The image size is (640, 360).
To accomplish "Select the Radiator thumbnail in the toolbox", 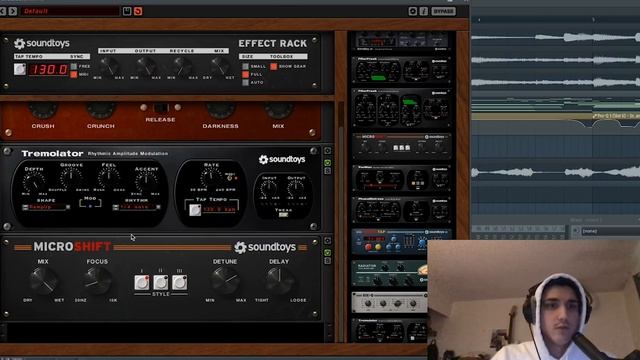I will [390, 273].
